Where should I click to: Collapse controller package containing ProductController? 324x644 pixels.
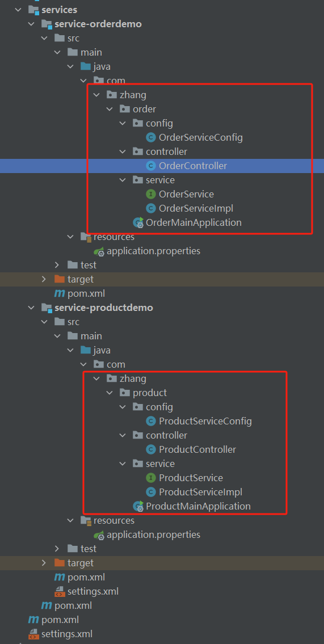point(123,435)
